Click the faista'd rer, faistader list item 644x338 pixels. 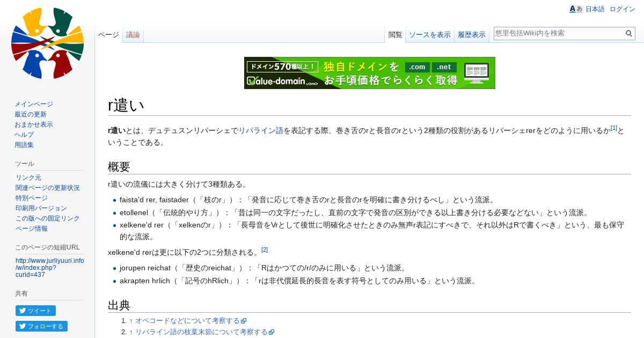[x=308, y=200]
